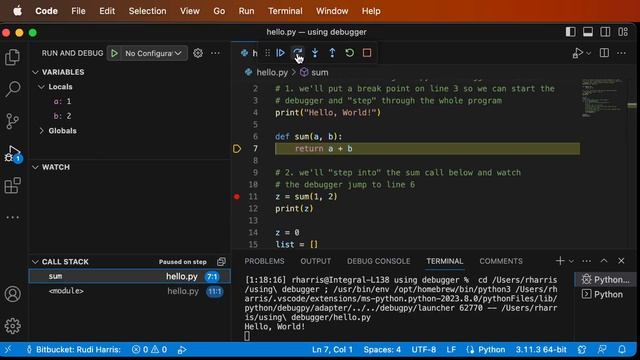Image resolution: width=640 pixels, height=360 pixels.
Task: Select the sum frame in call stack
Action: [x=129, y=276]
